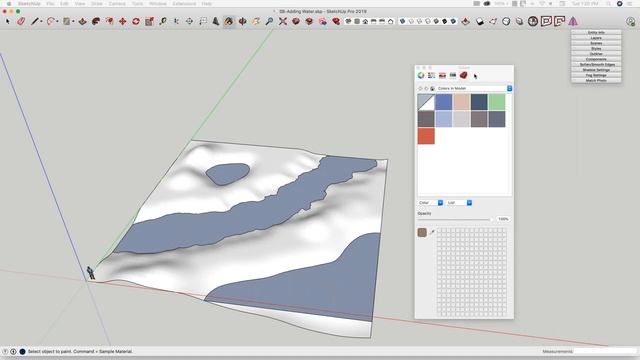This screenshot has height=360, width=640.
Task: Pick the default material swatch
Action: tap(426, 102)
